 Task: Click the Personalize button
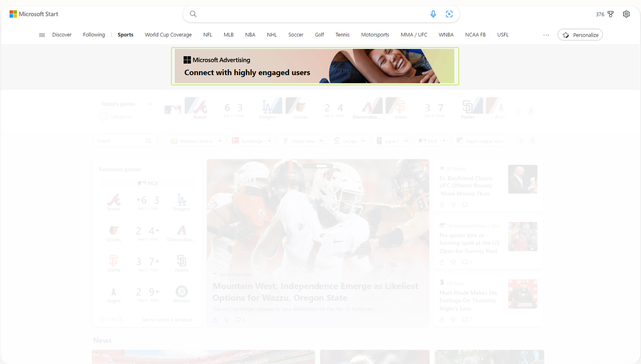[x=580, y=35]
